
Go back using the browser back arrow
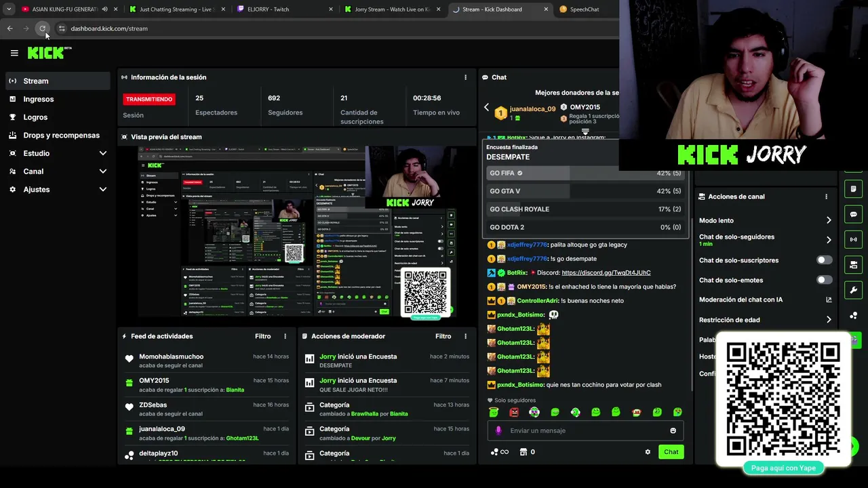[10, 28]
